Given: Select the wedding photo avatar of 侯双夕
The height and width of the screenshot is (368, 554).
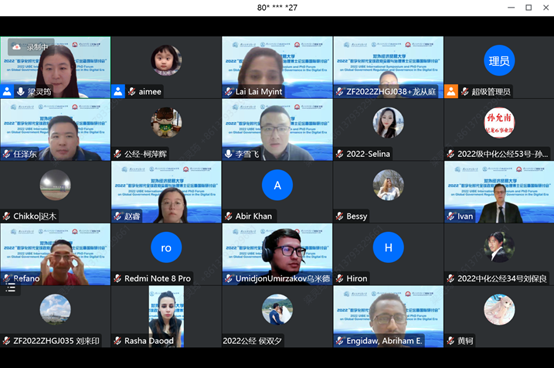Looking at the screenshot, I should [277, 309].
